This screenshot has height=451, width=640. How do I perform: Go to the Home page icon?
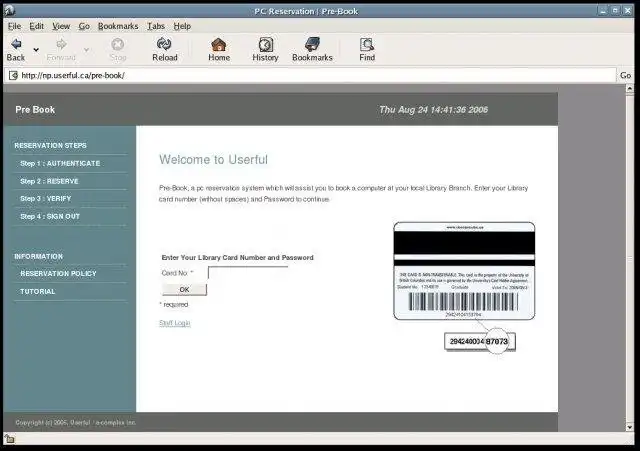coord(219,44)
